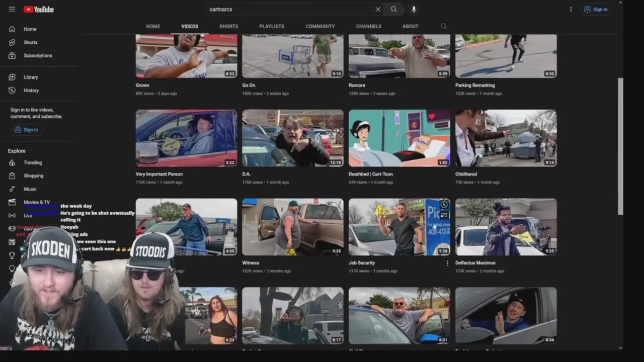Click the Deathbed | Cart-Toon title

coord(371,174)
